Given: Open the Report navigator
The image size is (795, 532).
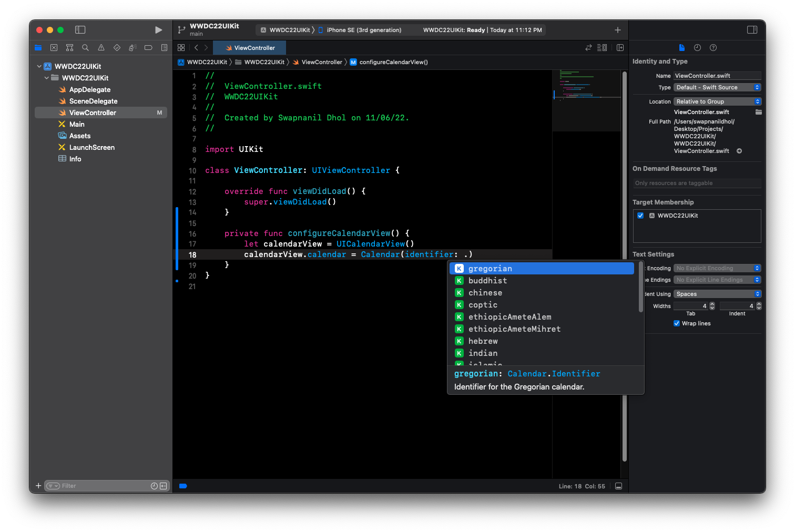Looking at the screenshot, I should [x=164, y=48].
